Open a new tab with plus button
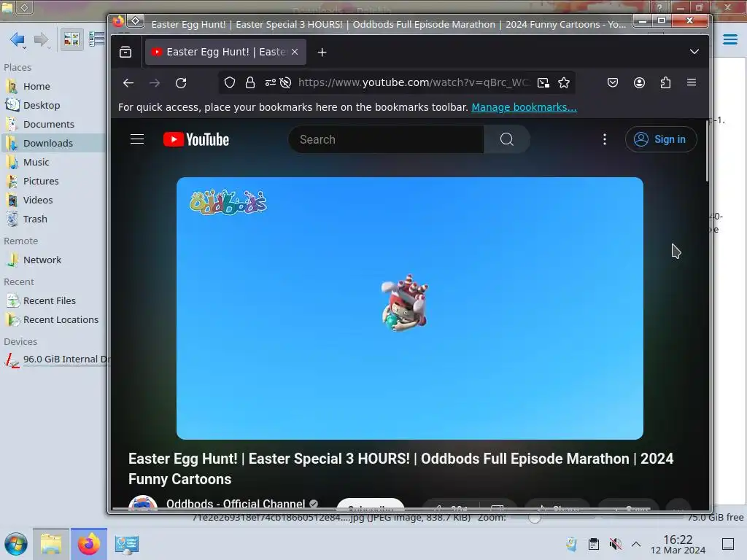 point(322,52)
